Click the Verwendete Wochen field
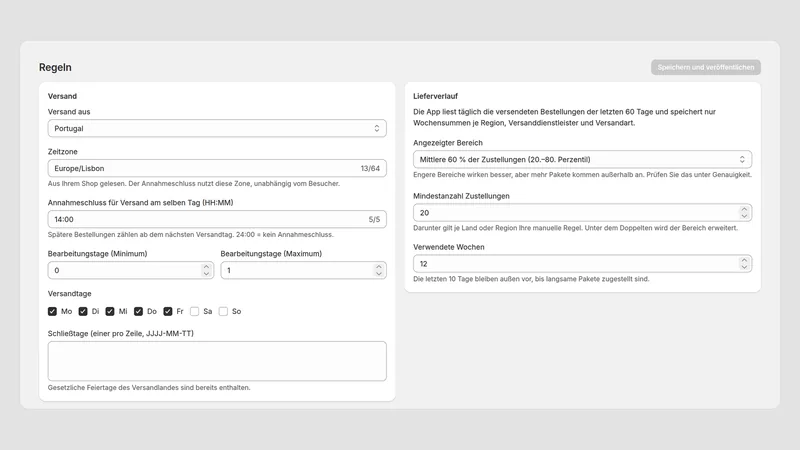This screenshot has width=800, height=450. tap(582, 264)
